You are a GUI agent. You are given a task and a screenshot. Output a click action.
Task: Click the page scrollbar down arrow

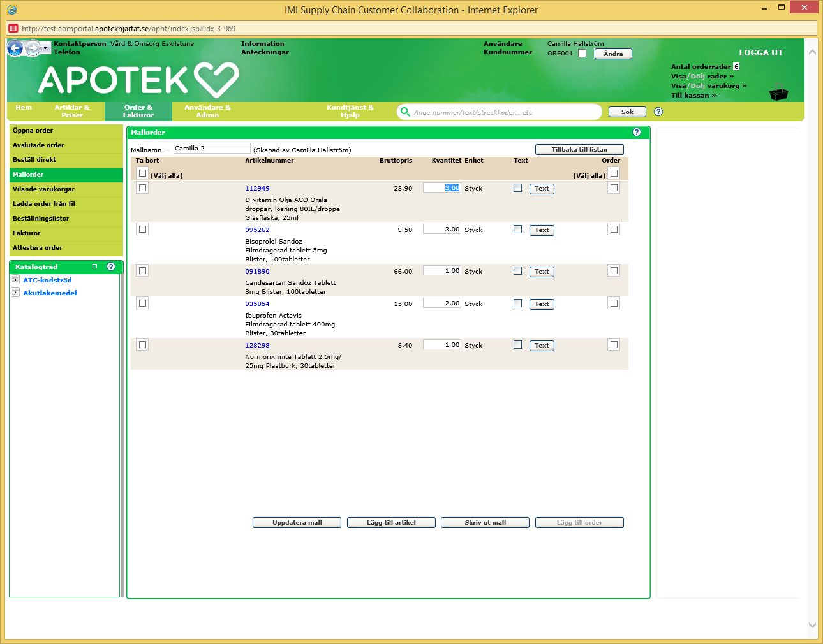(x=812, y=625)
